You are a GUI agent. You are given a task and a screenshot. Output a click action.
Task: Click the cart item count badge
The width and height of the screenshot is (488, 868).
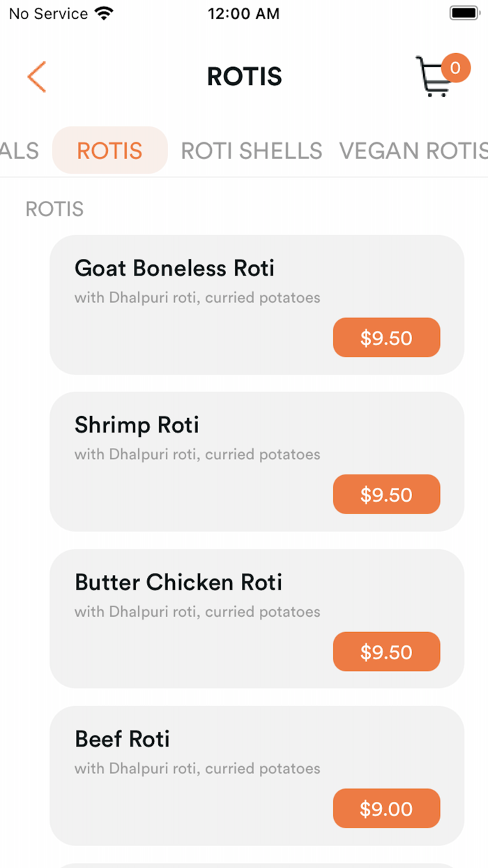pos(455,68)
